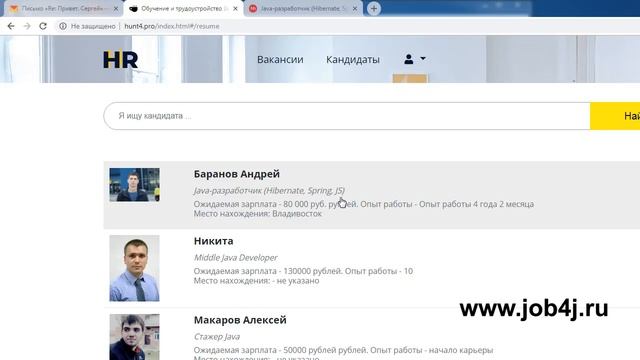The image size is (640, 360).
Task: Expand the dropdown arrow beside user icon
Action: click(x=423, y=59)
